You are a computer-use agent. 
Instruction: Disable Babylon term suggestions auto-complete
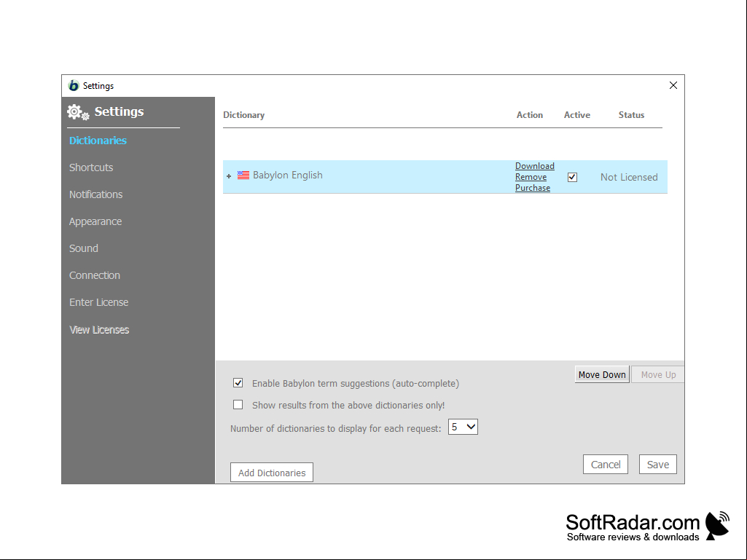pyautogui.click(x=238, y=383)
